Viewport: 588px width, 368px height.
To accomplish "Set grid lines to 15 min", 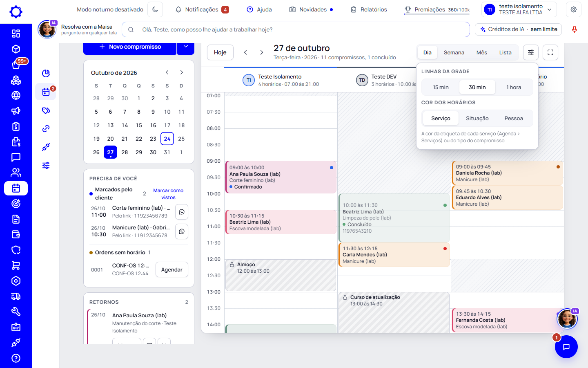I will [441, 87].
